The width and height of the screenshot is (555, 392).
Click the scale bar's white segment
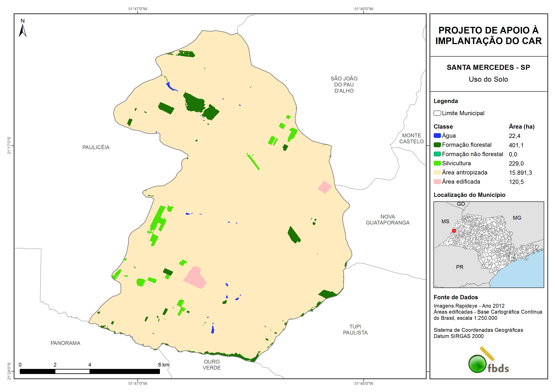coord(72,372)
